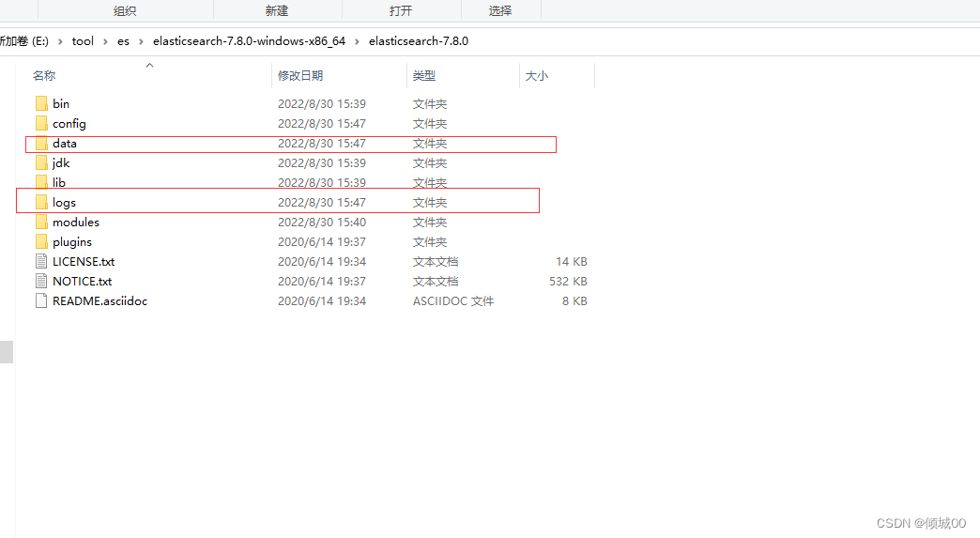Screen dimensions: 980x538
Task: Select the file name NOTICE.txt
Action: pos(82,281)
